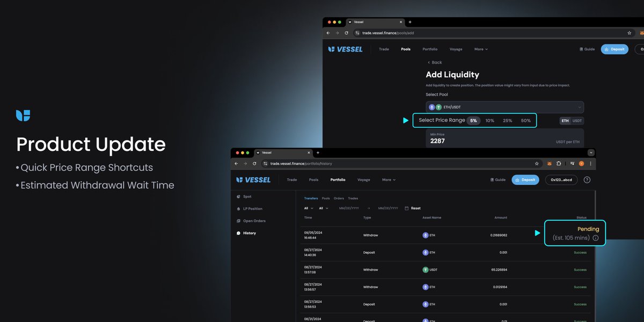Expand the More menu on the history page
Screen dimensions: 644x322
click(x=389, y=180)
